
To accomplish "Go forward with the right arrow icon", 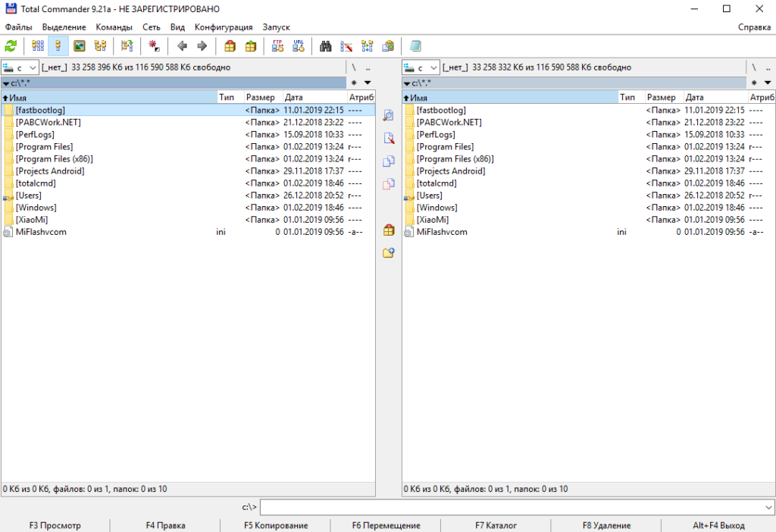I will tap(202, 46).
